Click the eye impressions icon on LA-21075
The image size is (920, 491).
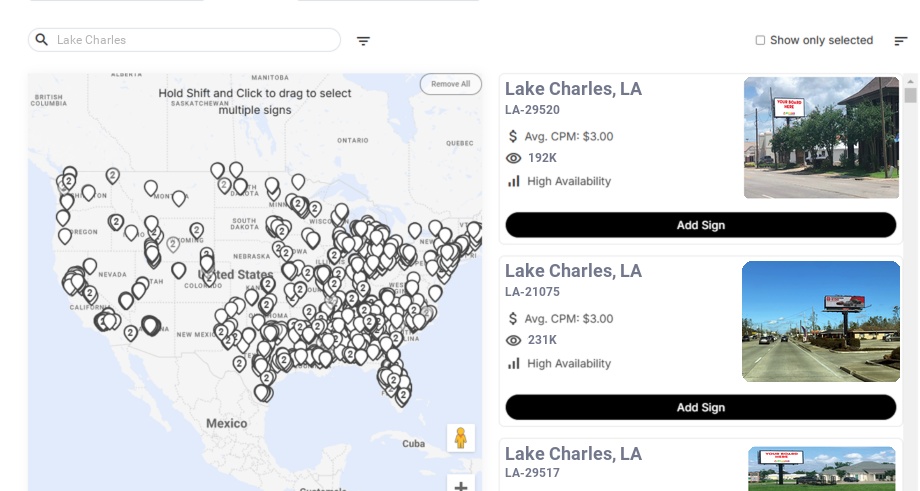coord(514,340)
